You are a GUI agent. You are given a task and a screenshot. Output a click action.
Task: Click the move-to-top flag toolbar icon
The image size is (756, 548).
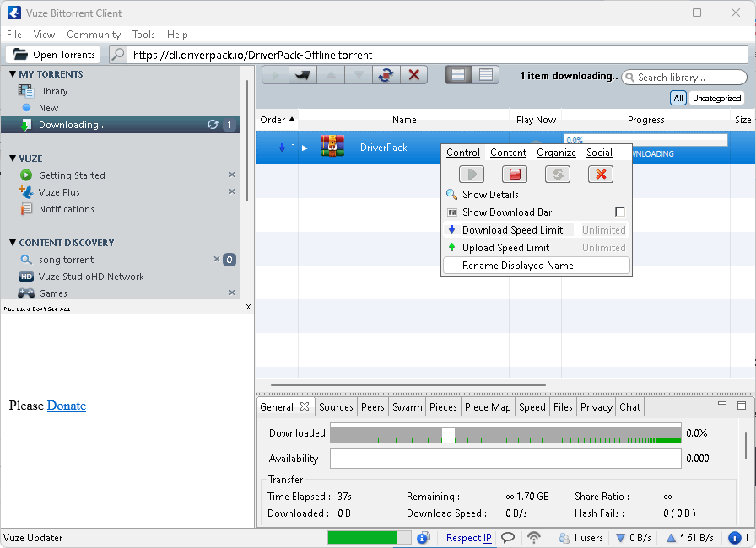click(x=303, y=75)
